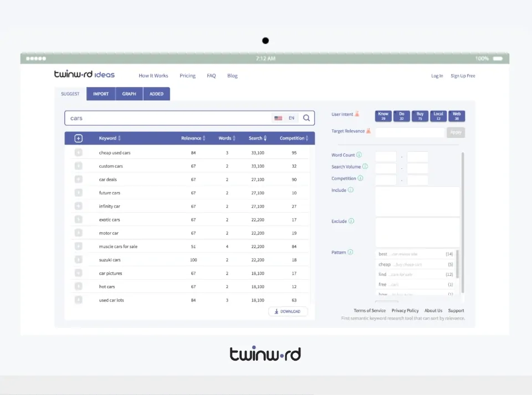Add the 'suzuki cars' row plus icon
The height and width of the screenshot is (395, 532).
78,260
